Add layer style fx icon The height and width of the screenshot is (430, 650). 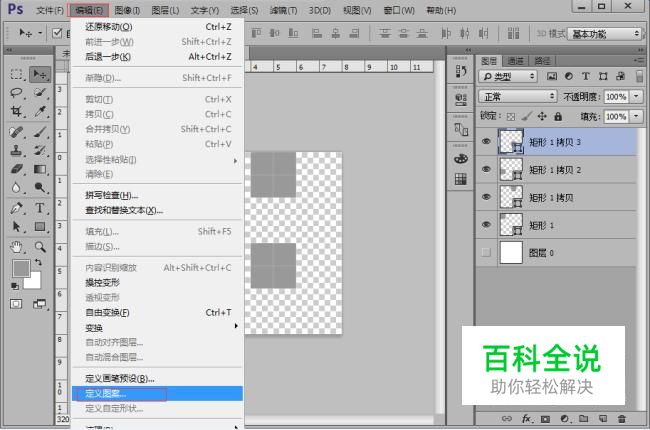pos(526,419)
